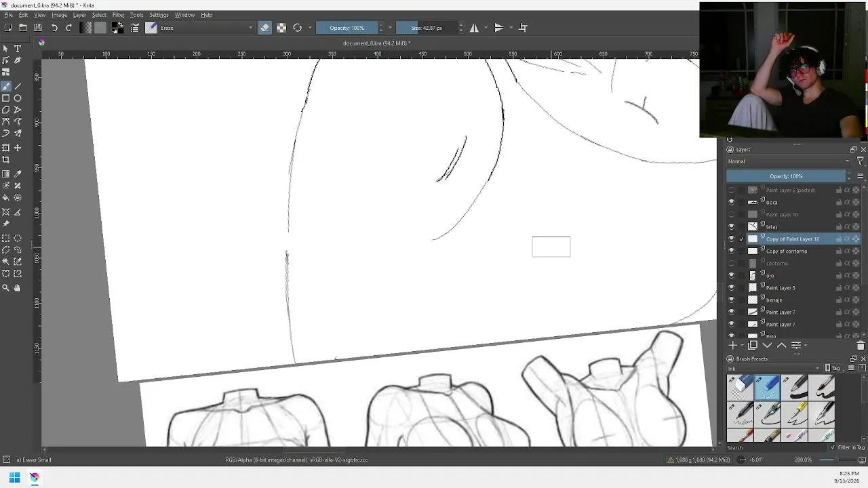Move the layer down with arrow

pyautogui.click(x=768, y=346)
